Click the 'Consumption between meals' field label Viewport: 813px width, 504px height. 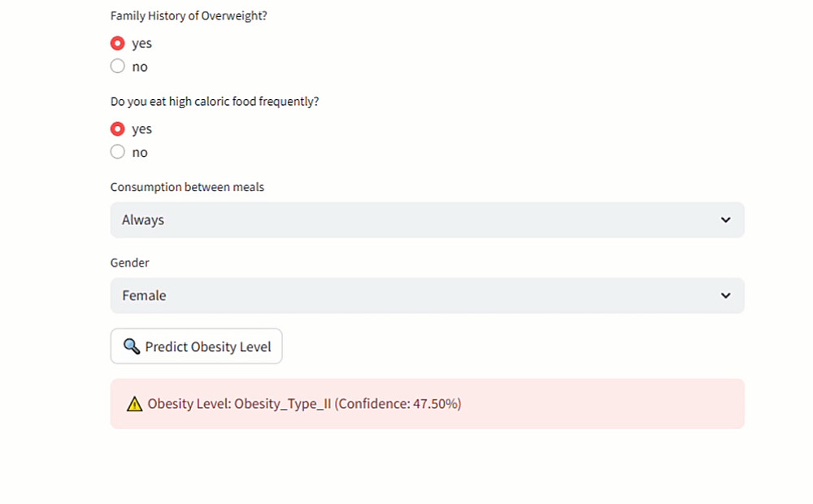(x=187, y=187)
